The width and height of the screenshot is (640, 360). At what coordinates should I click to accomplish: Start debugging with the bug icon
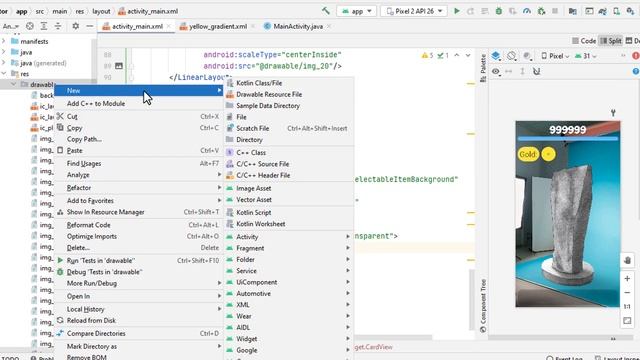point(498,11)
